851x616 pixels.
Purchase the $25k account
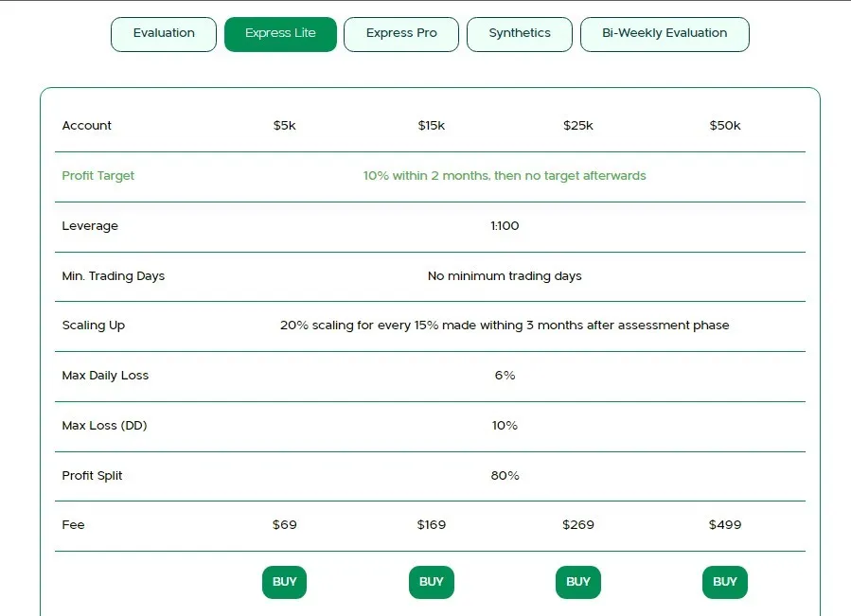point(577,582)
